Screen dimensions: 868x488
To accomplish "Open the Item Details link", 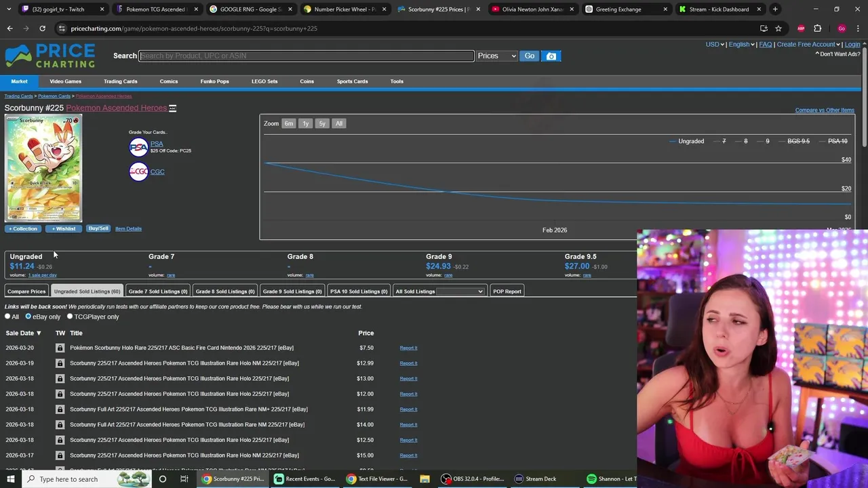I will [x=128, y=229].
